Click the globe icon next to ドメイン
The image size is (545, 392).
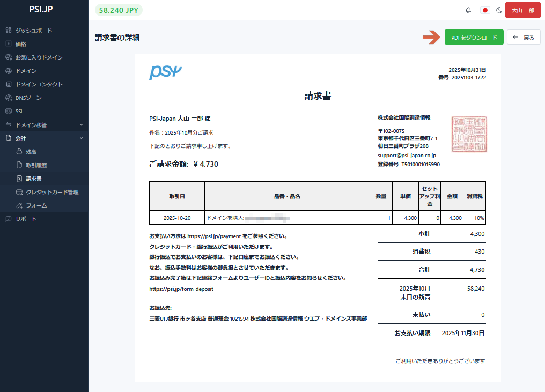[9, 71]
